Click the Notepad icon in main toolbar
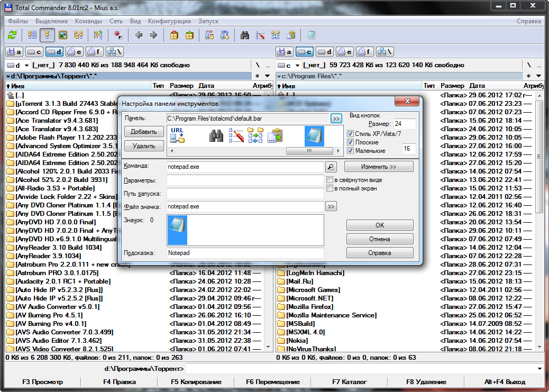The height and width of the screenshot is (392, 549). (311, 35)
